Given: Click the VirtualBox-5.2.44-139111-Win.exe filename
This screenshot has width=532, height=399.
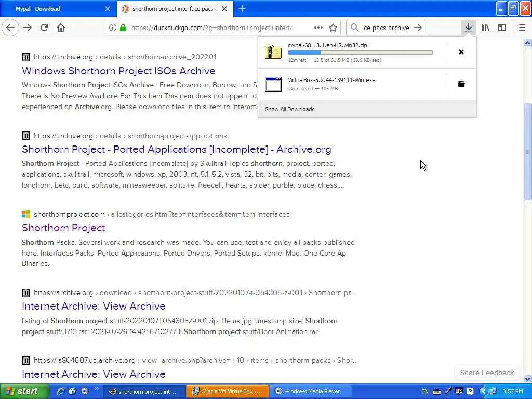Looking at the screenshot, I should click(x=331, y=80).
